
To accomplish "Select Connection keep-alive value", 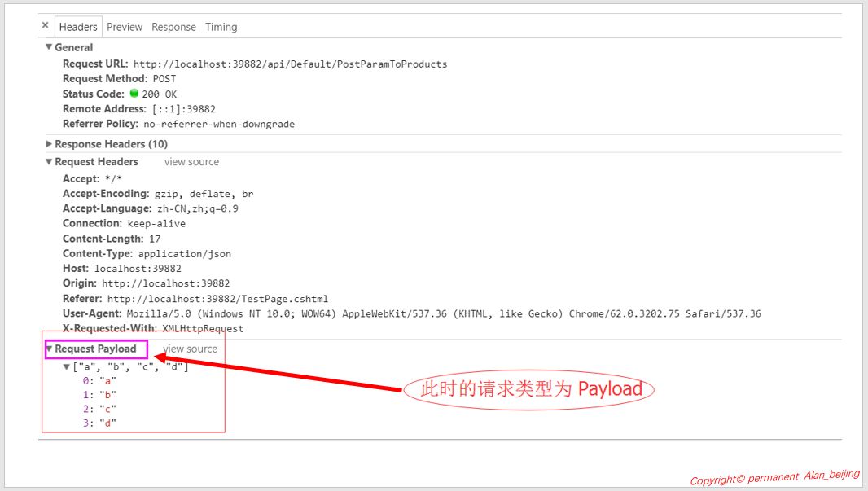I will coord(156,224).
